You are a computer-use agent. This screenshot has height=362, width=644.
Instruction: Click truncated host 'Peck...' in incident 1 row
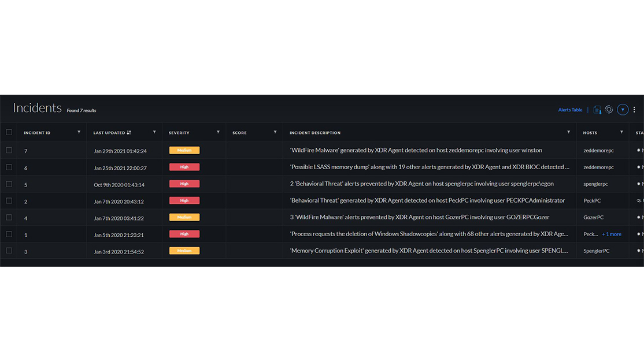[x=591, y=234]
